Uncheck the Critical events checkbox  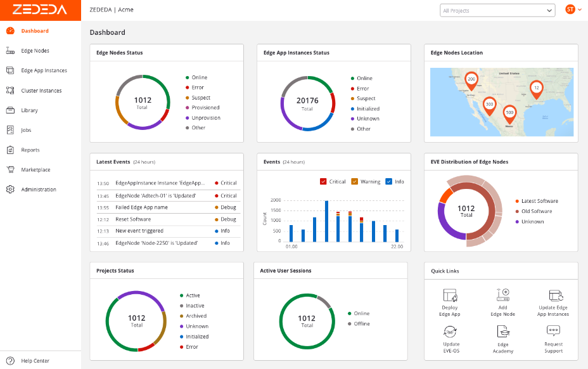tap(323, 182)
